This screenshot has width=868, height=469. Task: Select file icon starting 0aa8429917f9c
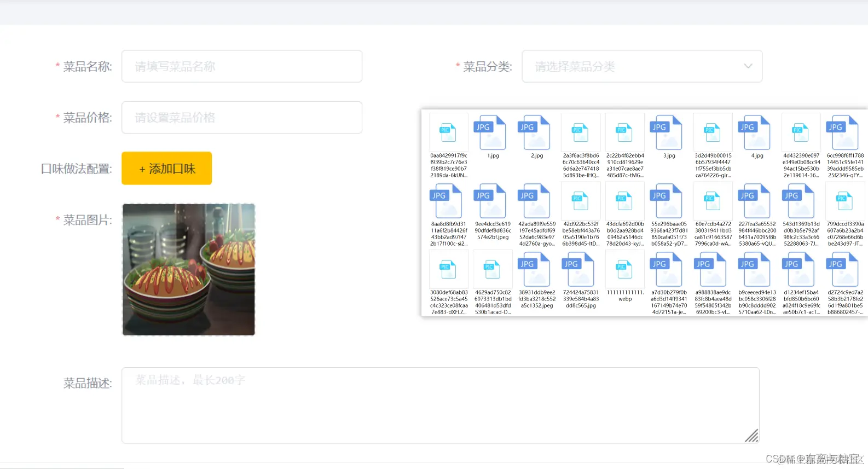[449, 132]
